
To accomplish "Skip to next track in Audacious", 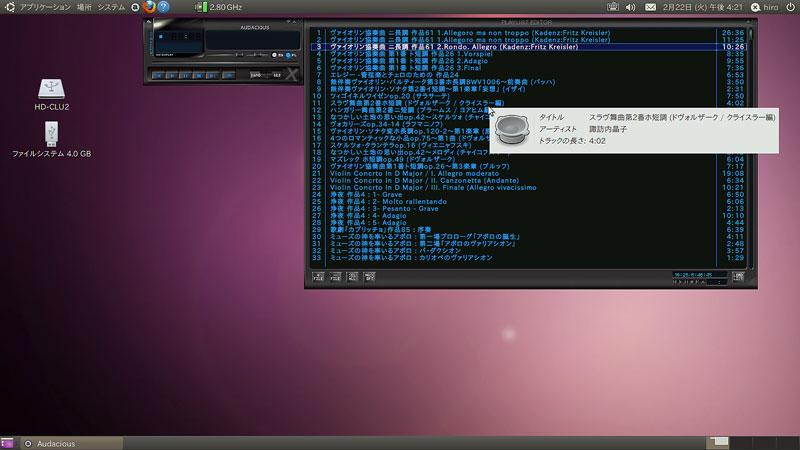I will (213, 76).
